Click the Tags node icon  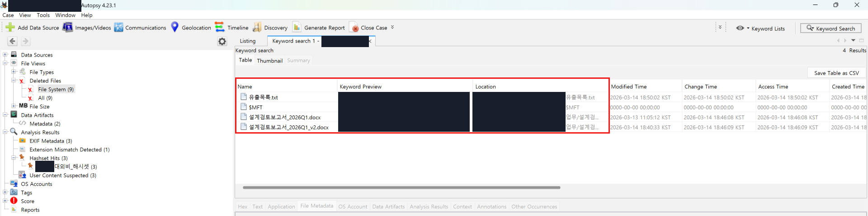coord(14,192)
